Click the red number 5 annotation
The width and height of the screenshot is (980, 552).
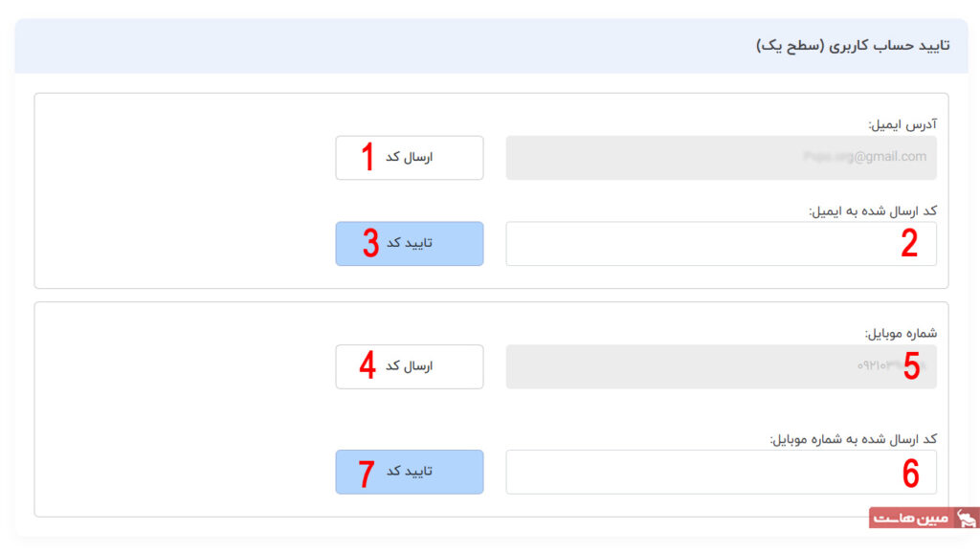(x=909, y=366)
